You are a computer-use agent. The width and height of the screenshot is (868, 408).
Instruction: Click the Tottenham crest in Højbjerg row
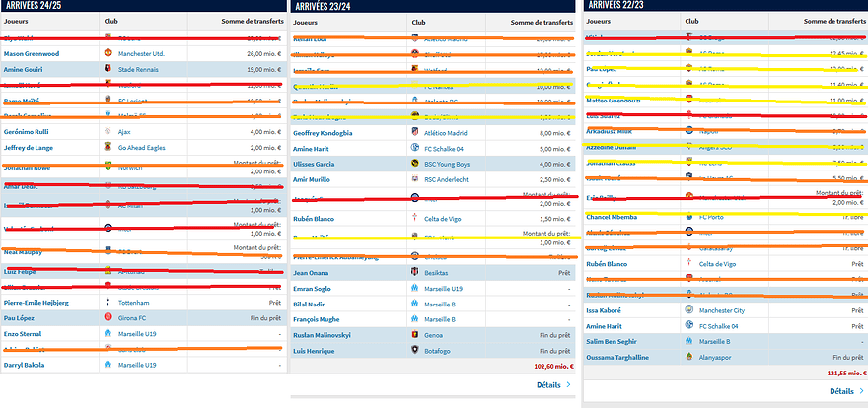coord(108,303)
